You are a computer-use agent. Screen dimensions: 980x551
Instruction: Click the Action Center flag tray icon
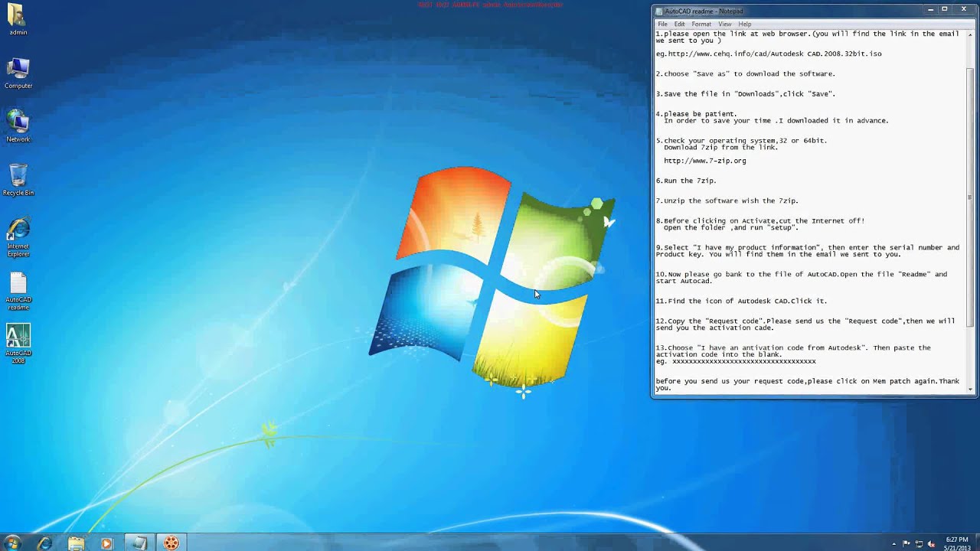click(x=906, y=544)
